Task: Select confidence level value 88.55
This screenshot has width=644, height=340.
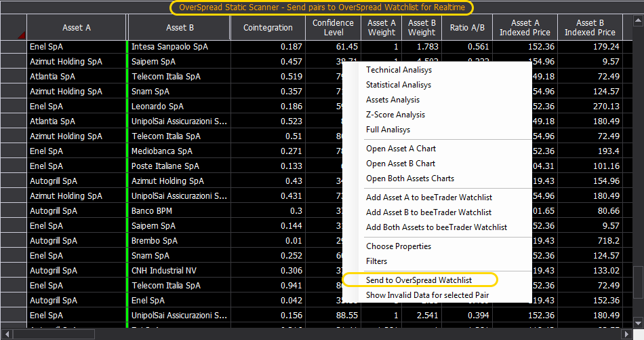Action: pyautogui.click(x=333, y=316)
